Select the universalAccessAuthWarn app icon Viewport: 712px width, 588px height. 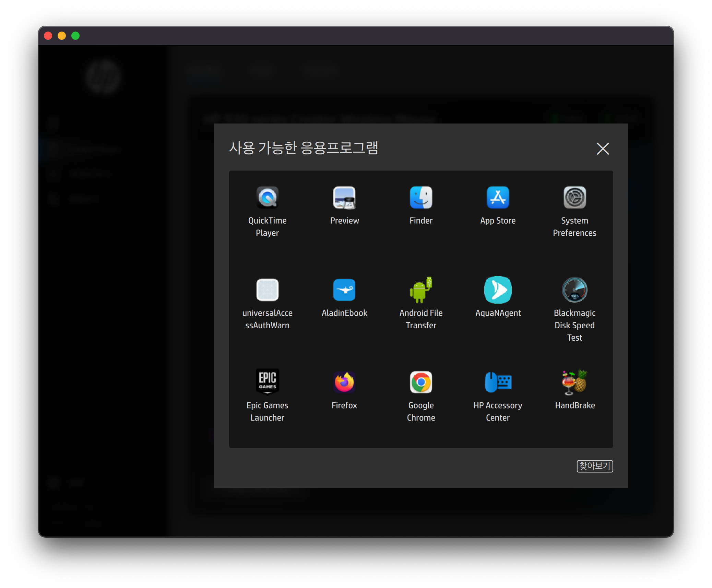(x=267, y=290)
